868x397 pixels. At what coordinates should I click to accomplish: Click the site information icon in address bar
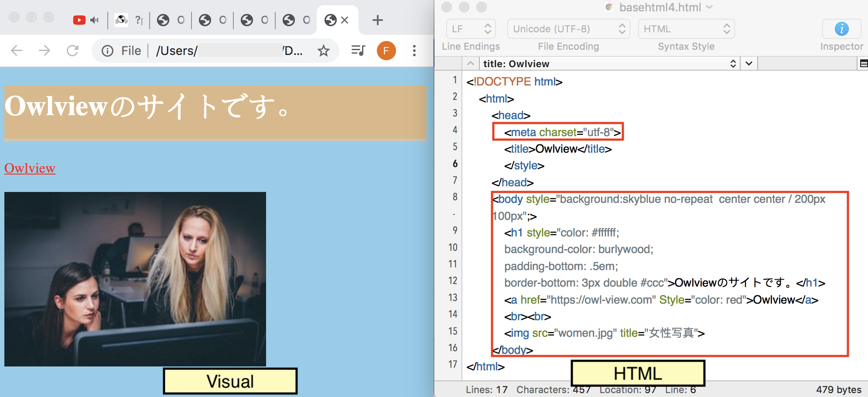pyautogui.click(x=107, y=51)
